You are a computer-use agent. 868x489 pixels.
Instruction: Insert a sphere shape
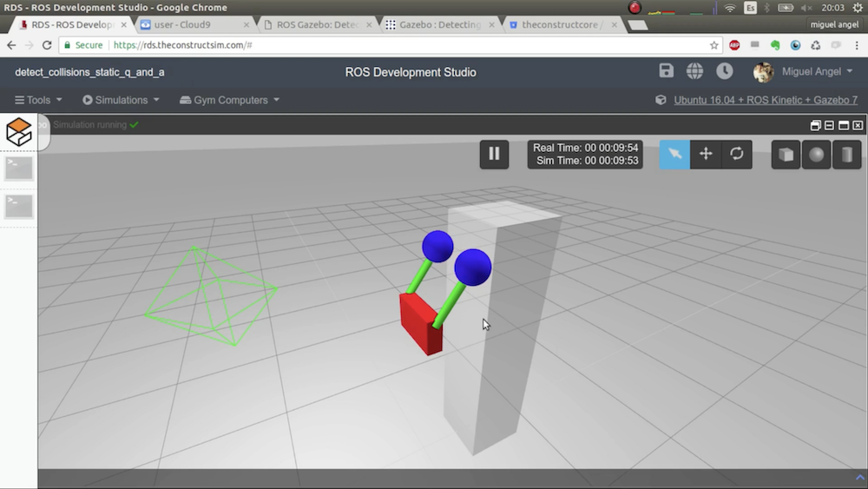pos(816,155)
